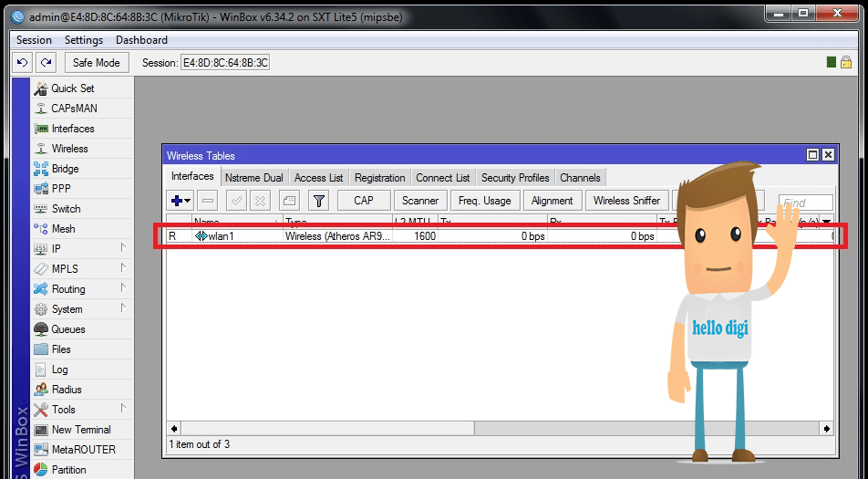This screenshot has width=868, height=479.
Task: Expand the IP submenu arrow
Action: pyautogui.click(x=123, y=247)
